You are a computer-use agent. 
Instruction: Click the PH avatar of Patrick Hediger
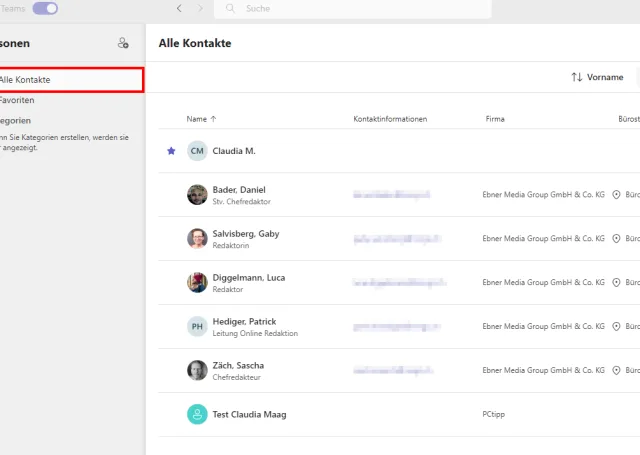[x=197, y=327]
